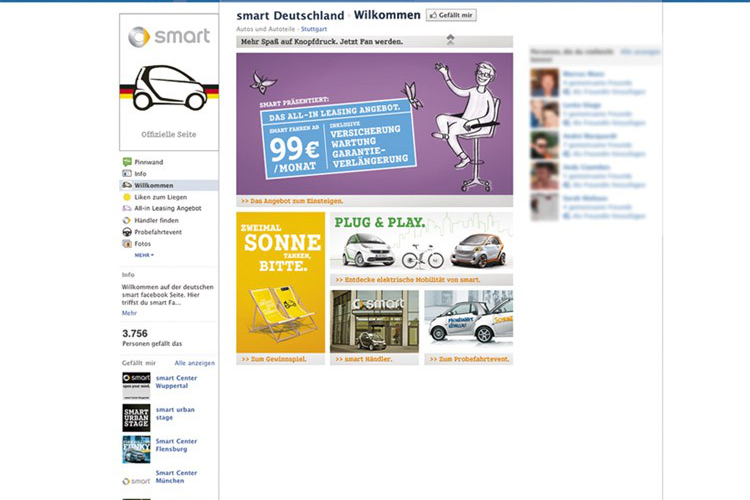
Task: Click the smart logo profile picture
Action: point(169,82)
